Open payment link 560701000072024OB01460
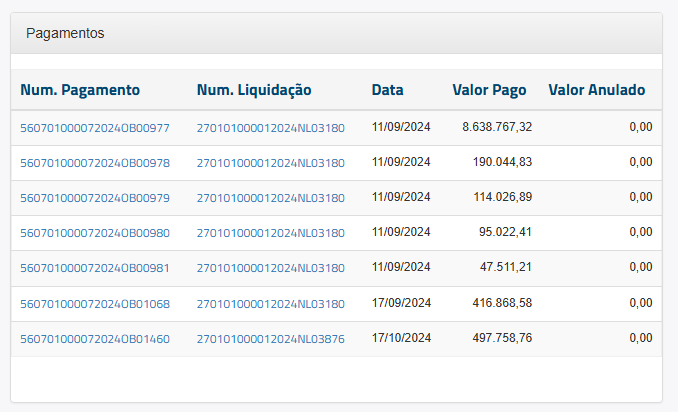Image resolution: width=678 pixels, height=412 pixels. click(95, 339)
